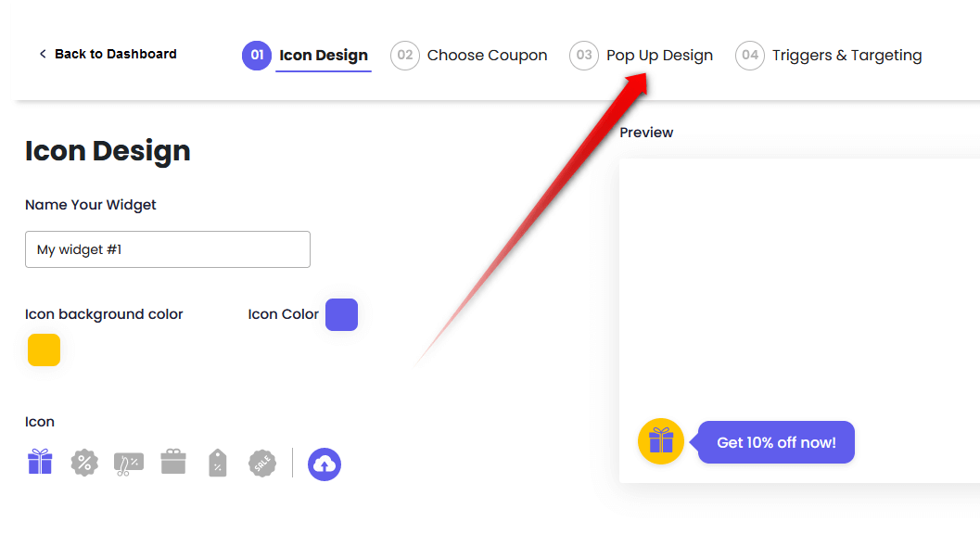The image size is (980, 534).
Task: Pick the coupon with scissors icon
Action: pos(128,463)
